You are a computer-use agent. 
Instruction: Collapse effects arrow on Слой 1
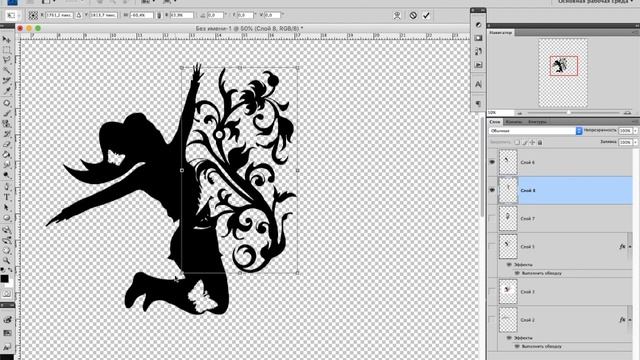click(630, 247)
